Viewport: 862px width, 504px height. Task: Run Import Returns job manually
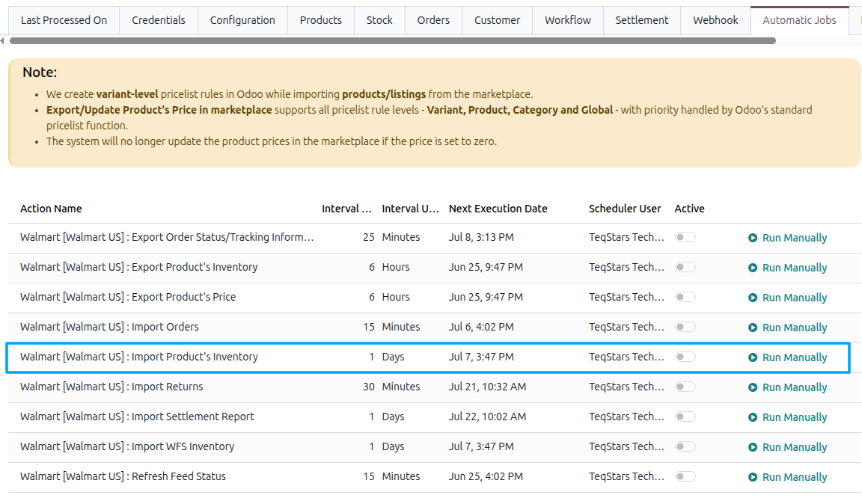(787, 387)
